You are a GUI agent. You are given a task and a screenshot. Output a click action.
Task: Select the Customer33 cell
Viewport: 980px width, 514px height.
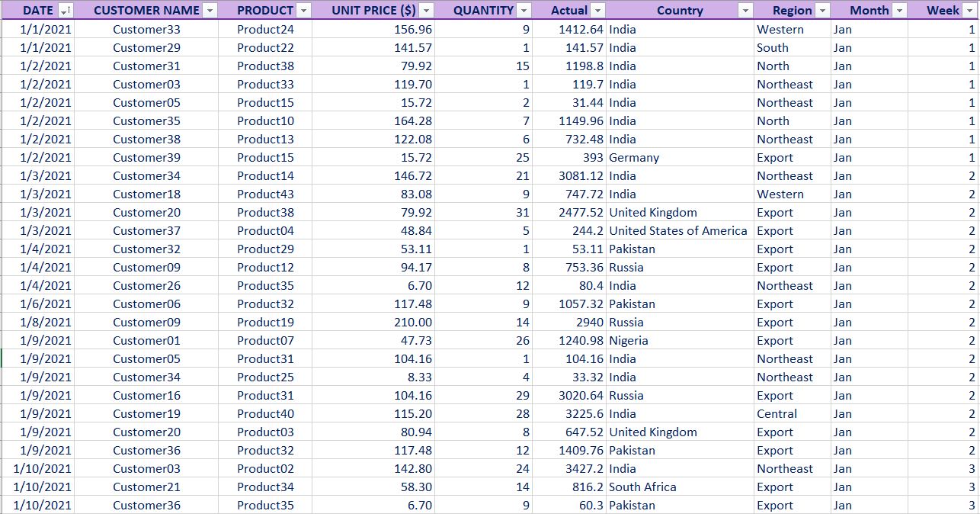(x=146, y=29)
